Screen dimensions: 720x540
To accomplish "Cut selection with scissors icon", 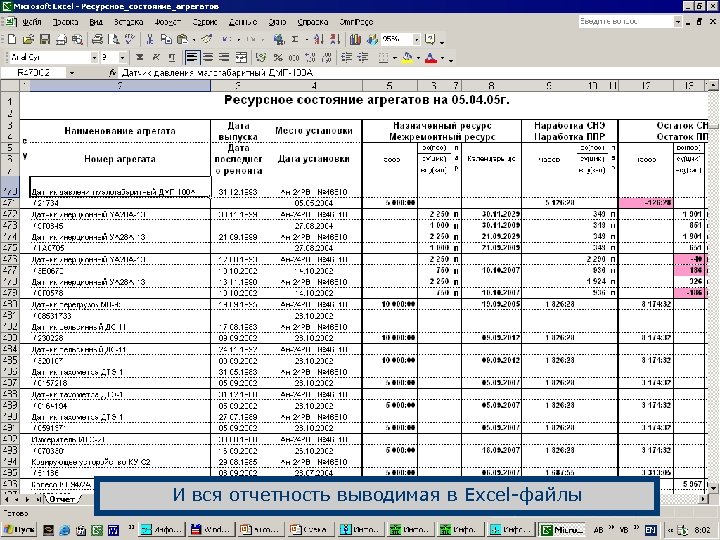I will point(149,39).
